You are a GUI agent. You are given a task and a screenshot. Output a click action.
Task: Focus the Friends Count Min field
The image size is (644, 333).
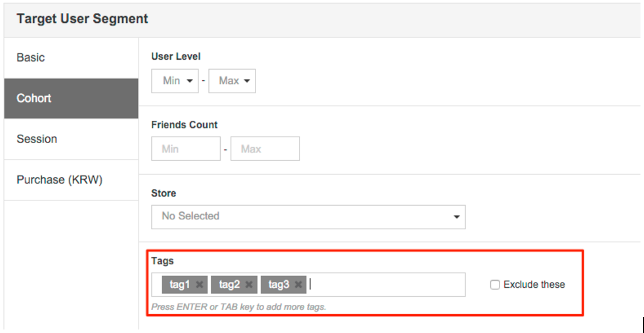(x=186, y=149)
